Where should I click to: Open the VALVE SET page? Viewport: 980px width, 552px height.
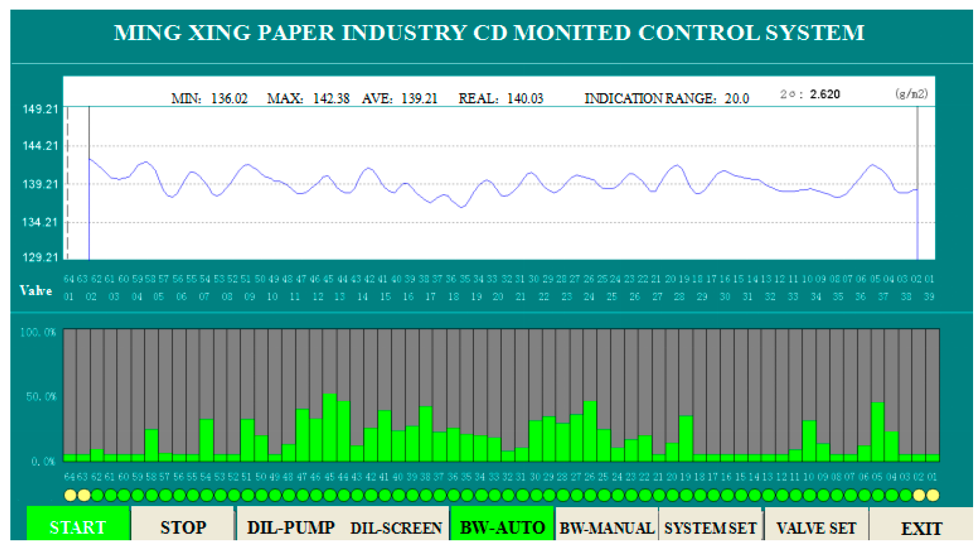[x=816, y=528]
